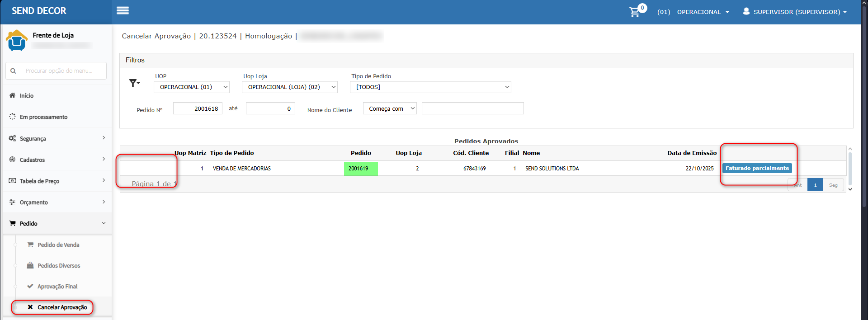Click the hamburger menu icon
Viewport: 868px width, 320px height.
123,10
